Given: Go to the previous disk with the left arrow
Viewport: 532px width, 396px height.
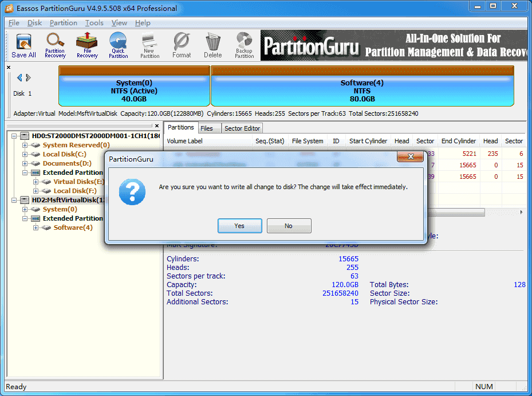Looking at the screenshot, I should 19,78.
